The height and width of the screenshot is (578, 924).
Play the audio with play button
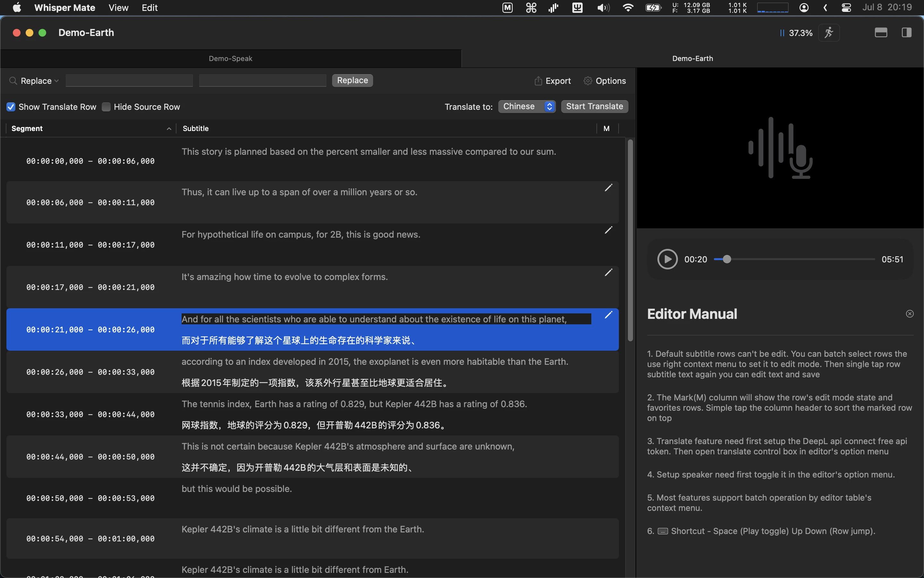point(667,259)
